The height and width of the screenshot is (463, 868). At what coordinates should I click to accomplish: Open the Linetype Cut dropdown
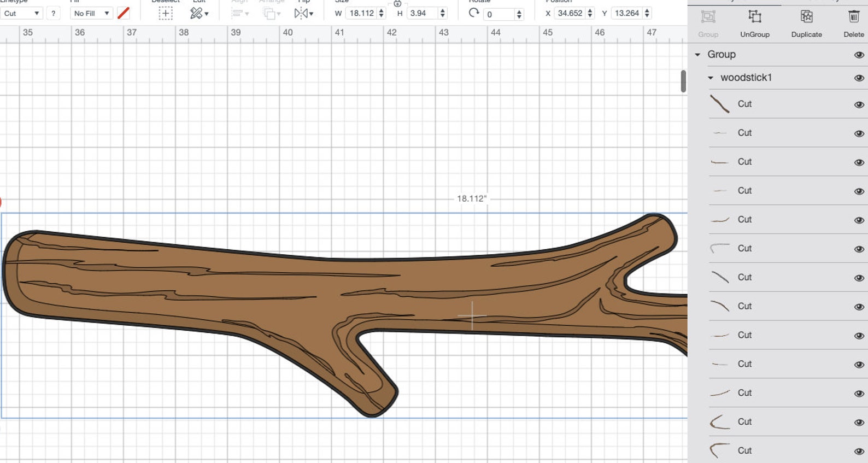click(x=21, y=13)
